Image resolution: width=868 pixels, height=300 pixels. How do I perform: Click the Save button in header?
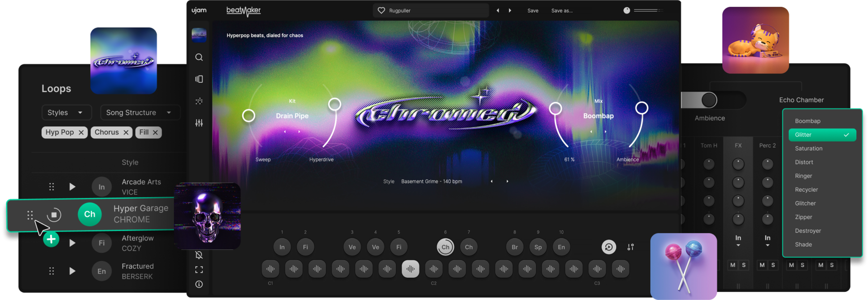click(x=533, y=10)
